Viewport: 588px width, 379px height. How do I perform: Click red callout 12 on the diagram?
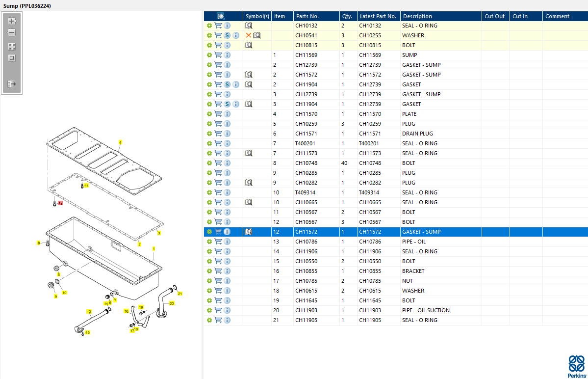pyautogui.click(x=60, y=203)
